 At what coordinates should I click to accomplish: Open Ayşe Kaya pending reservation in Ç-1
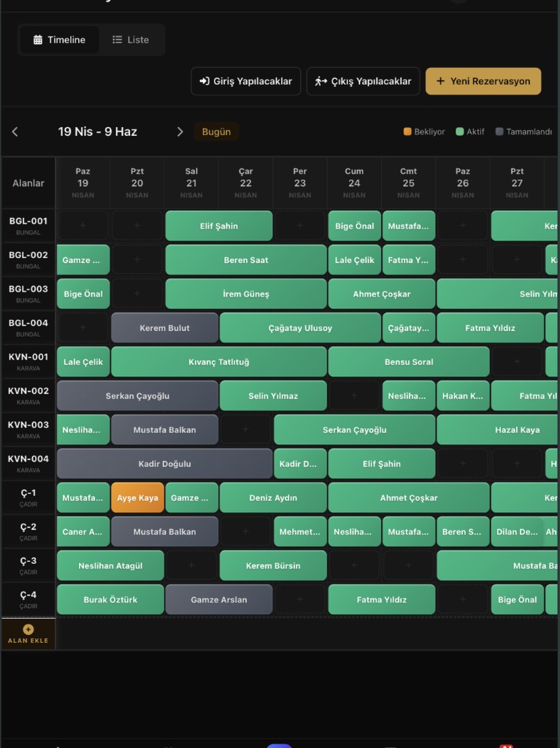pos(137,497)
